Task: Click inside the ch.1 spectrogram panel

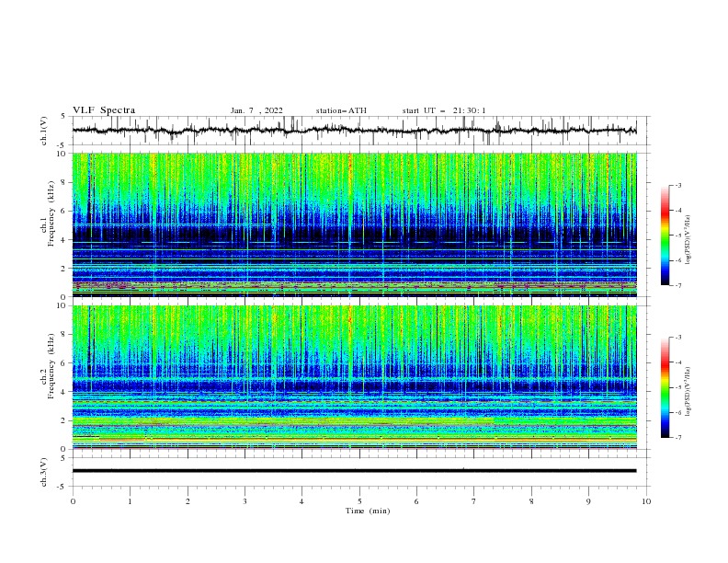Action: [354, 224]
